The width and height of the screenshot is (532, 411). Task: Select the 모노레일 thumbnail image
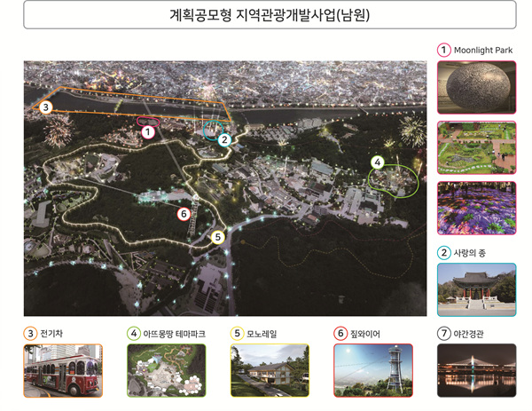click(x=270, y=369)
